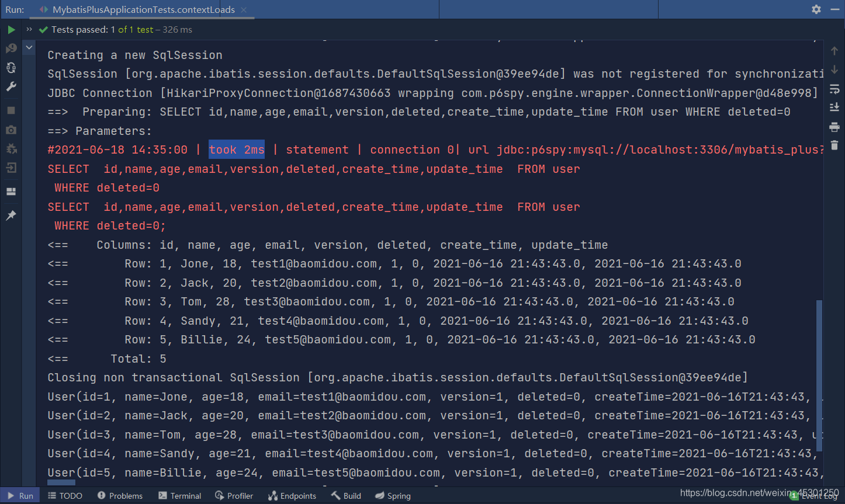This screenshot has width=845, height=504.
Task: Click the bug attach debugger icon
Action: click(x=11, y=149)
